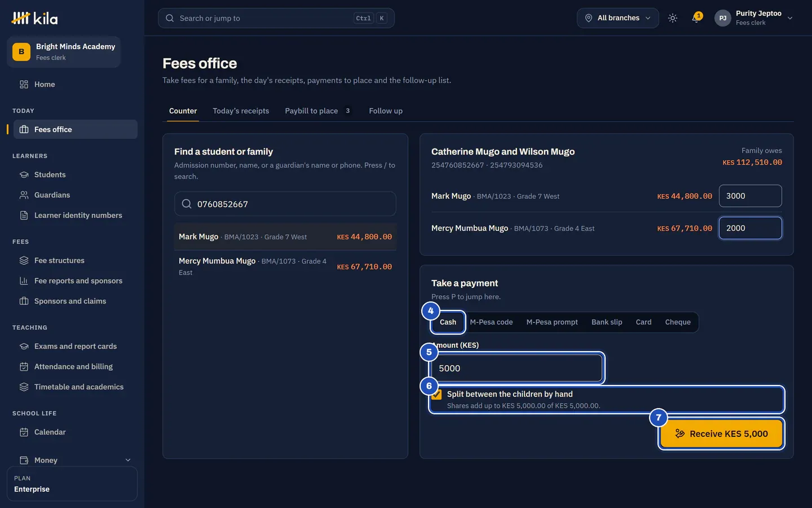Open Home from the sidebar
This screenshot has height=508, width=812.
point(76,84)
